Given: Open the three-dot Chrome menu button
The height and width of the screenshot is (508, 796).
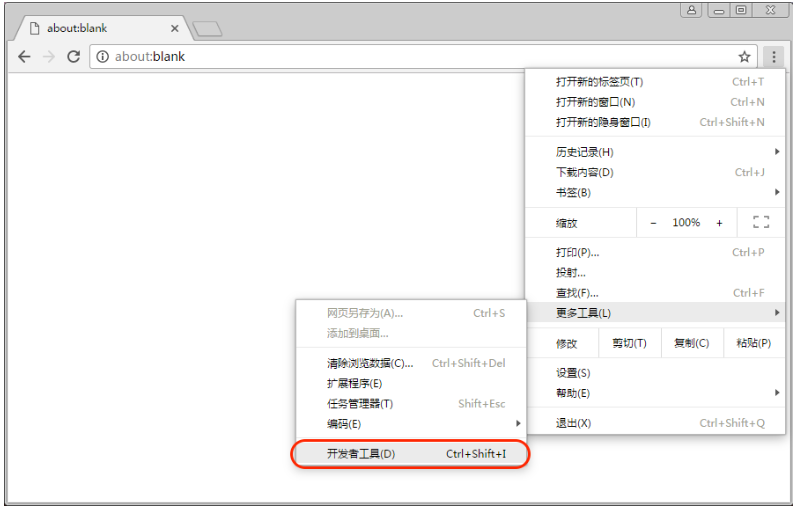Looking at the screenshot, I should [x=774, y=56].
